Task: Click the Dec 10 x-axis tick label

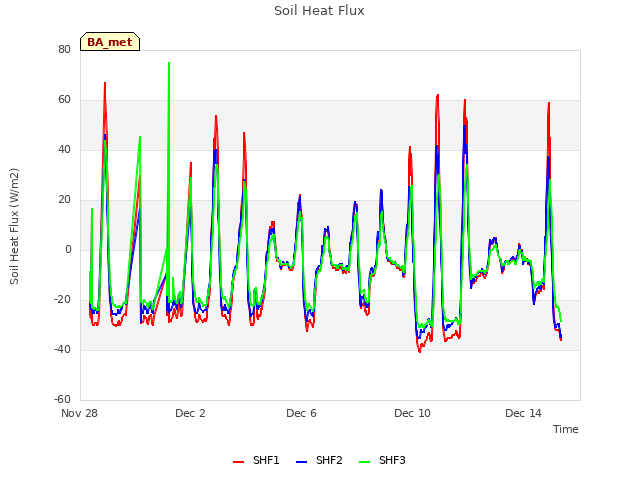Action: [x=412, y=413]
